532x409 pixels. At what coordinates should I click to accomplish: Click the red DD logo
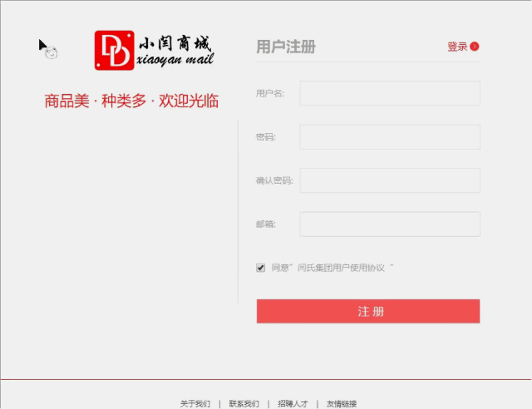click(115, 50)
